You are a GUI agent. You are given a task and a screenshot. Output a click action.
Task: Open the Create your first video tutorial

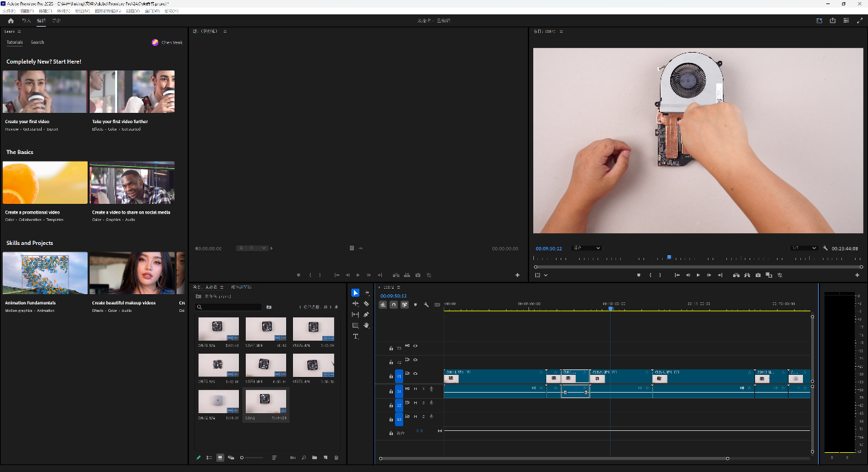(x=45, y=92)
